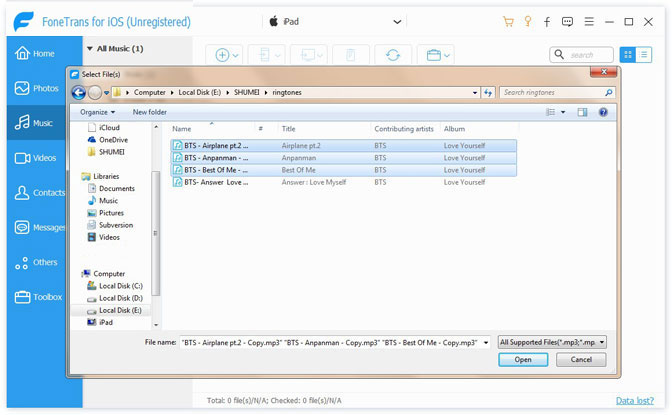672x415 pixels.
Task: Click SHUMEI in the address breadcrumb
Action: click(246, 92)
